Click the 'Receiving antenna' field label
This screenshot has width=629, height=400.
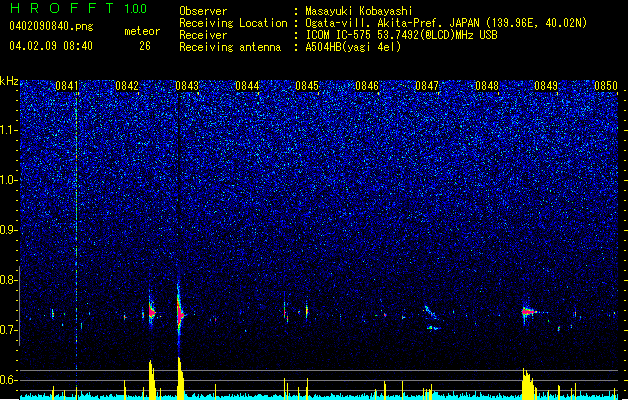point(230,47)
